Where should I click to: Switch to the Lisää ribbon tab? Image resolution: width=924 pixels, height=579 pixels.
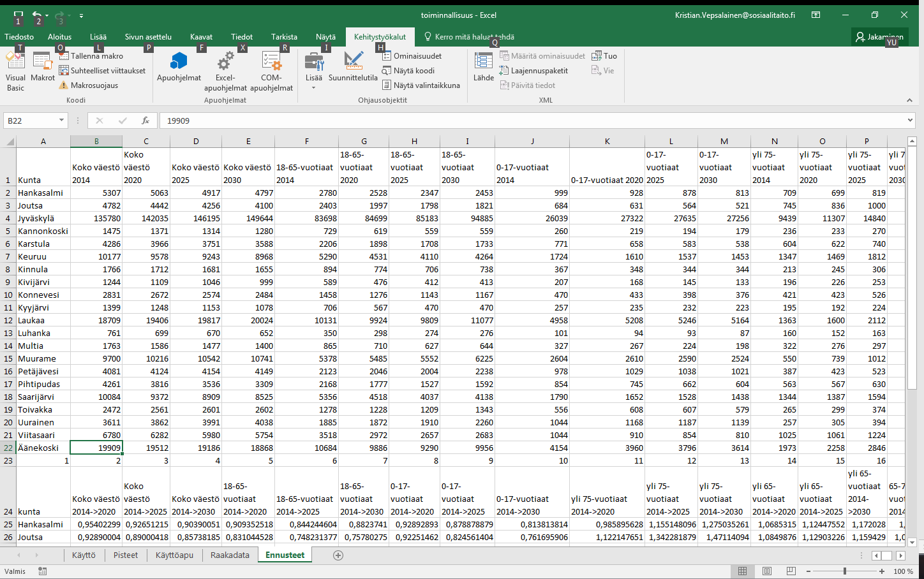click(x=98, y=37)
